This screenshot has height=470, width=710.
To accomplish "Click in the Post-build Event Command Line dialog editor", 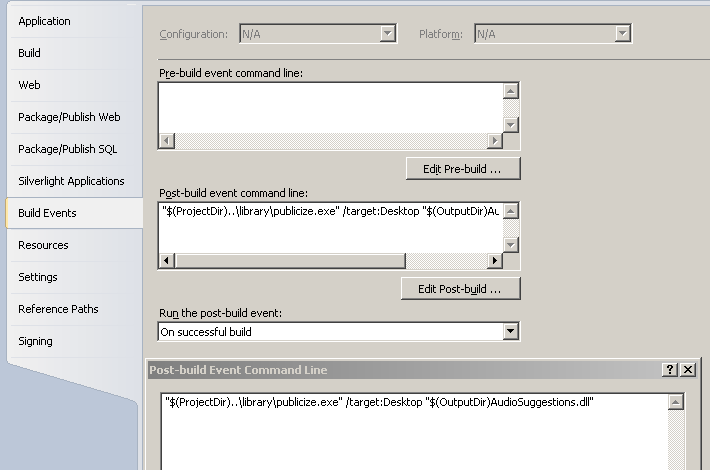I will pyautogui.click(x=414, y=432).
